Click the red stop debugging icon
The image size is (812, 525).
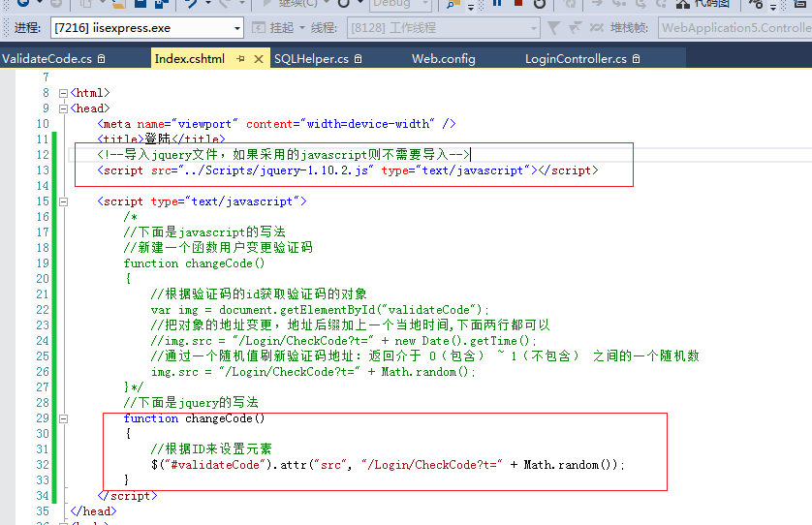point(517,3)
